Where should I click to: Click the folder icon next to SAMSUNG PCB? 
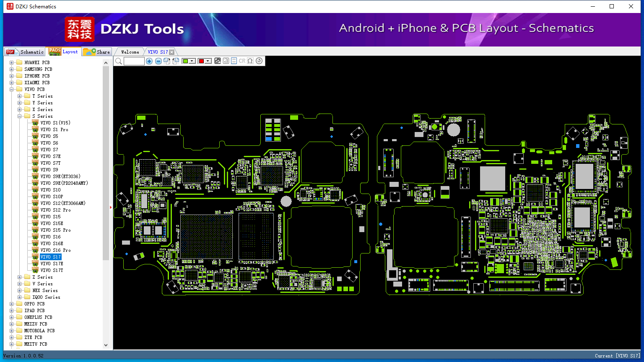[19, 69]
